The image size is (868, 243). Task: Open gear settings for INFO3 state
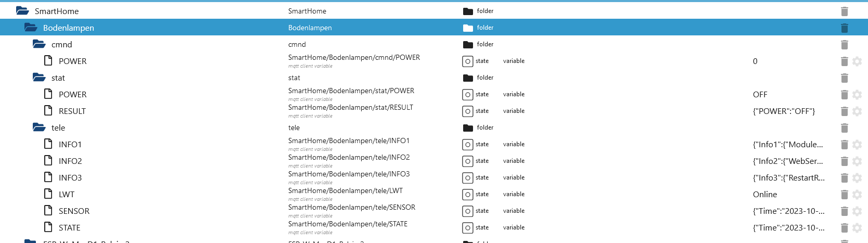tap(857, 178)
